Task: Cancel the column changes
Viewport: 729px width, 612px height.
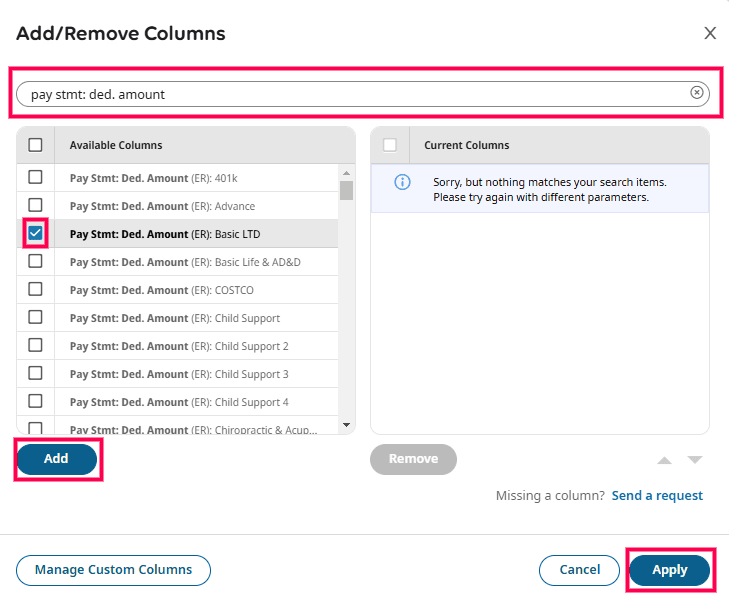Action: (x=579, y=570)
